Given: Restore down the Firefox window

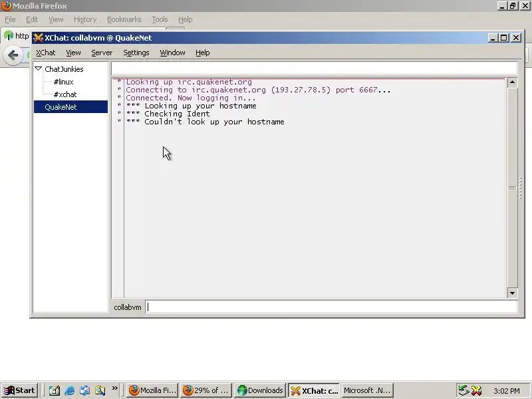Looking at the screenshot, I should (x=513, y=6).
